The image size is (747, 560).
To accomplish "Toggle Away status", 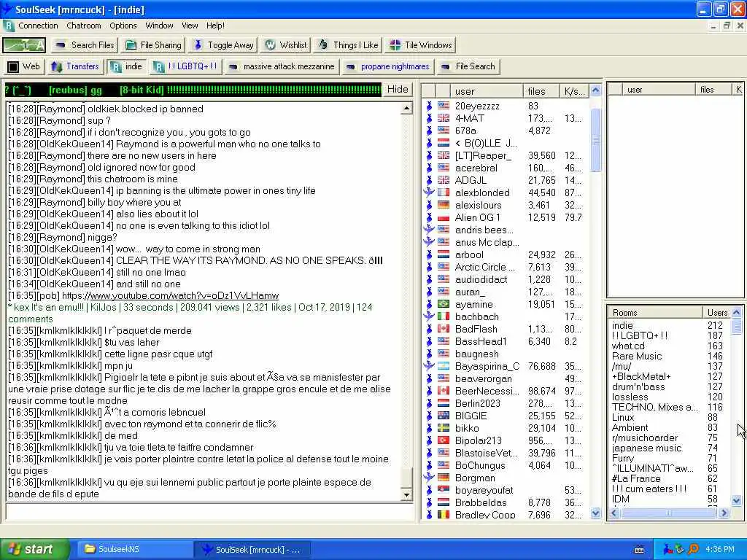I will click(223, 45).
